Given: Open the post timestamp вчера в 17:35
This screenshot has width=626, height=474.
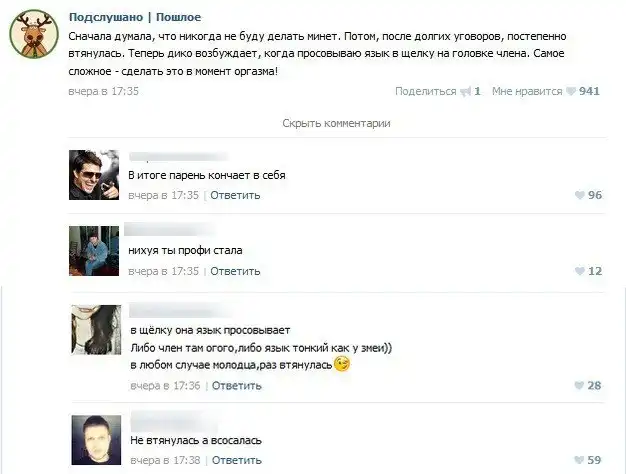Looking at the screenshot, I should 103,91.
